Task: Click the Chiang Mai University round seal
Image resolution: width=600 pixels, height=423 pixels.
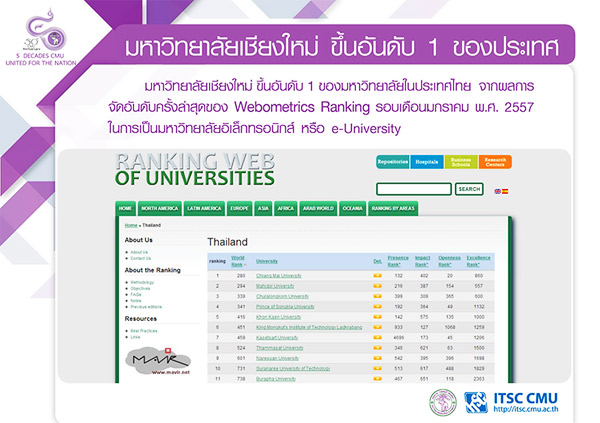Action: 443,402
